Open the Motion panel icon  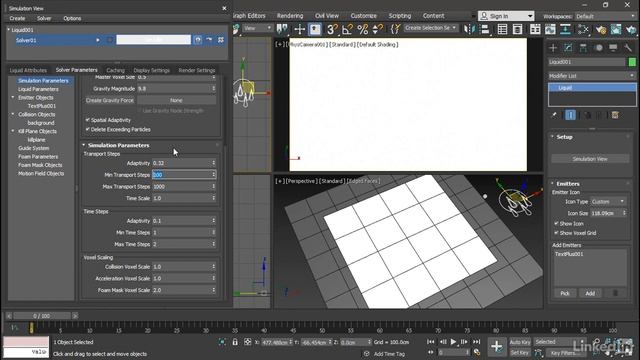click(598, 48)
